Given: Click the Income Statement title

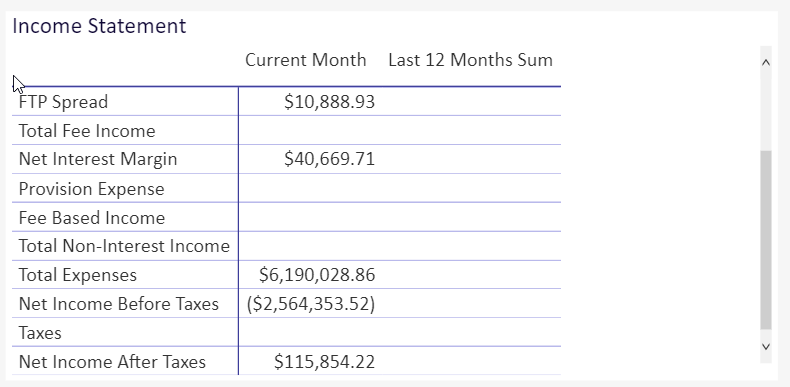Looking at the screenshot, I should (x=99, y=26).
